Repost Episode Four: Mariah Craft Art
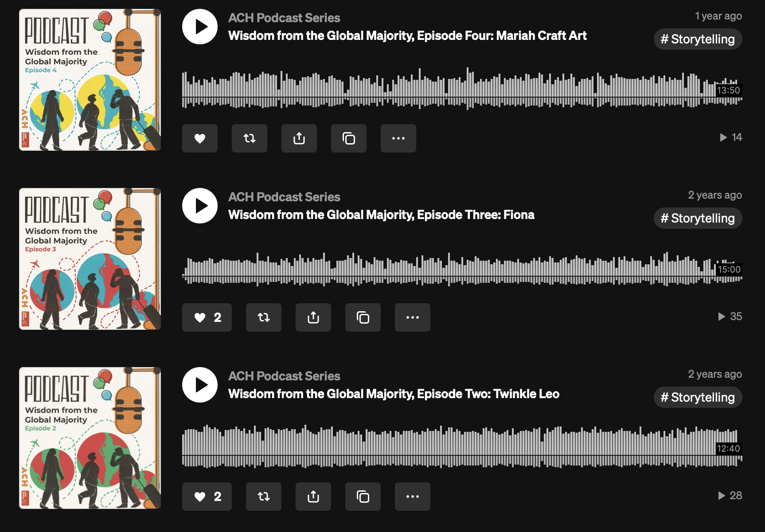Screen dimensions: 765x532 [x=250, y=138]
